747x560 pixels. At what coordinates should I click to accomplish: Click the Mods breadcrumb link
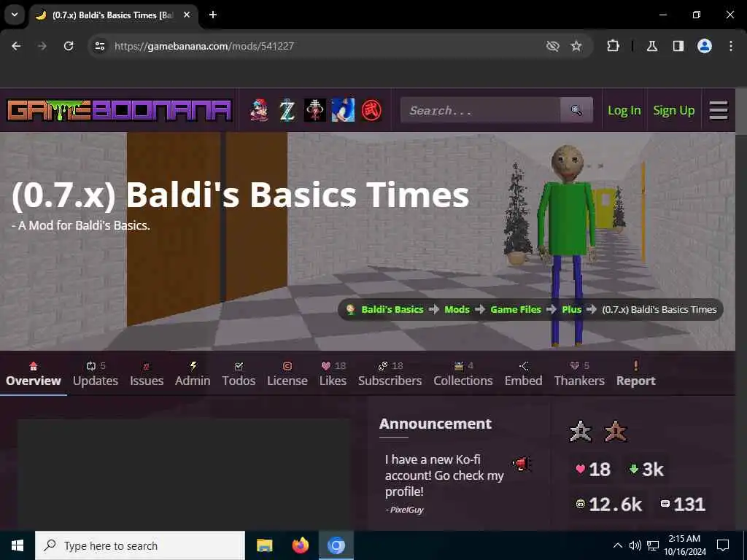[x=457, y=309]
